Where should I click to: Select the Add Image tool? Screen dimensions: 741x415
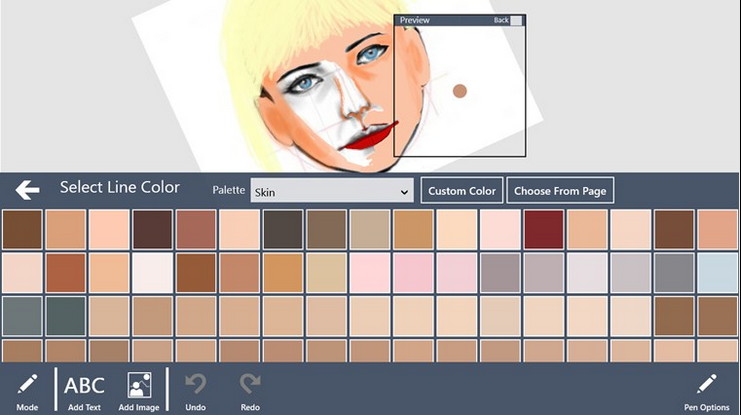click(x=139, y=391)
